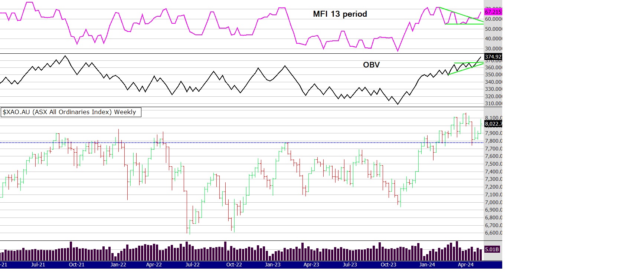Click the magenta 67.215 MFI value tag
Viewport: 644px width, 279px height.
493,12
